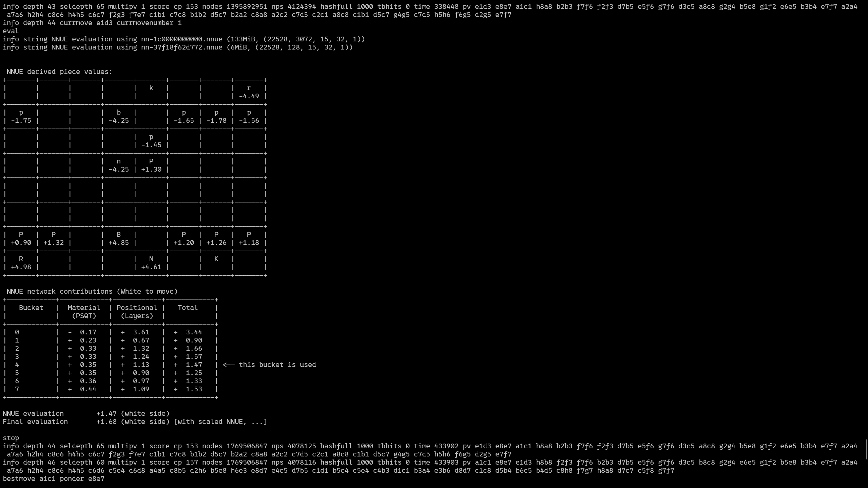Click 'nps 4124394' in the depth 43 line

tap(294, 6)
